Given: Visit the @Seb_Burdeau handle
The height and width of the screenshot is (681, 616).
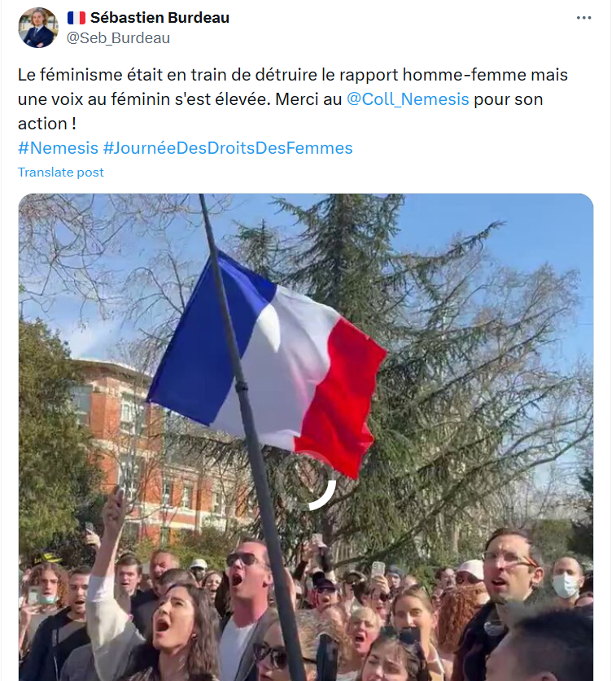Looking at the screenshot, I should [118, 37].
